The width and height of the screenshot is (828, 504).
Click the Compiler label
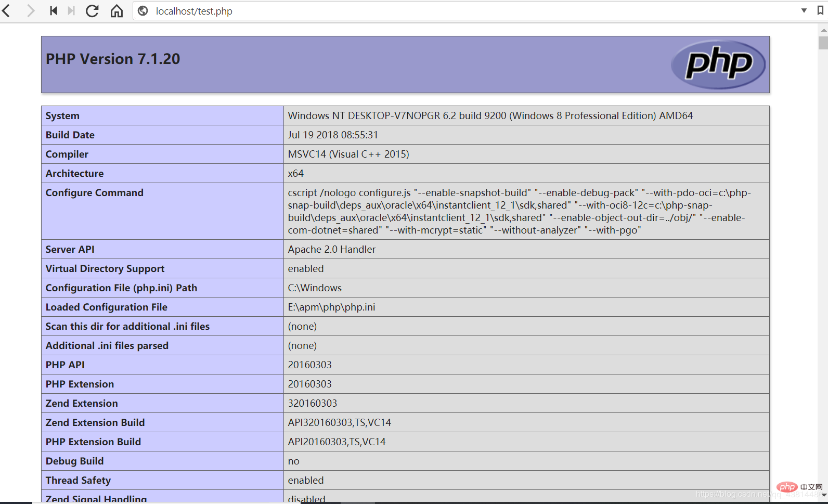[x=67, y=154]
